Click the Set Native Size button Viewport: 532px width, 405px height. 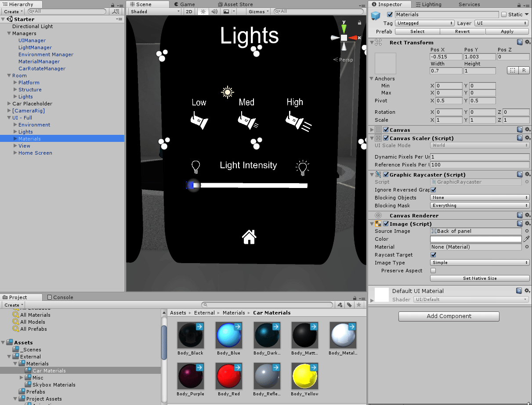click(479, 278)
